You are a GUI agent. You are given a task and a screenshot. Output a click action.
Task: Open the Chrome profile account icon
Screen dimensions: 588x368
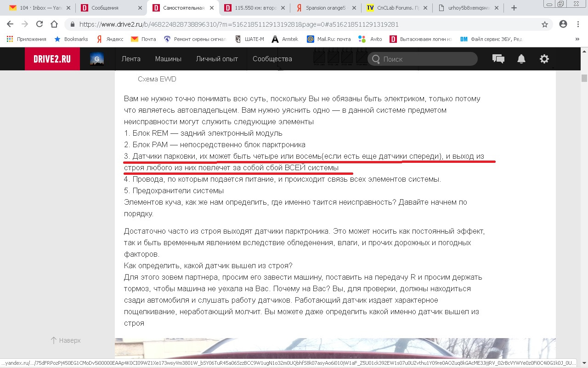563,24
